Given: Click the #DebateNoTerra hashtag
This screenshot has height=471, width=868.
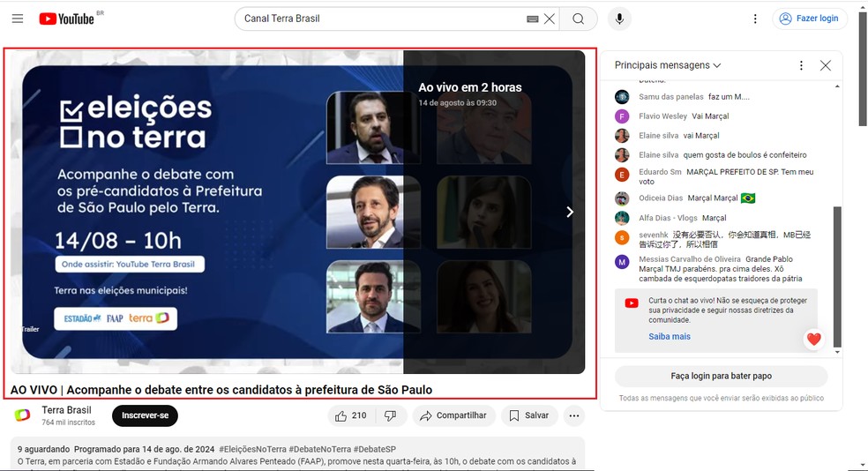Looking at the screenshot, I should click(x=320, y=450).
